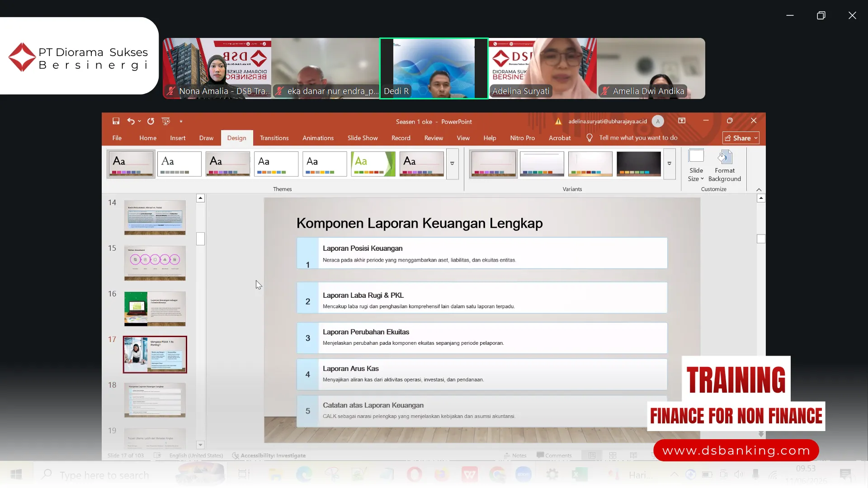The image size is (868, 488).
Task: Click Accessibility: Investigate in status bar
Action: (x=269, y=455)
